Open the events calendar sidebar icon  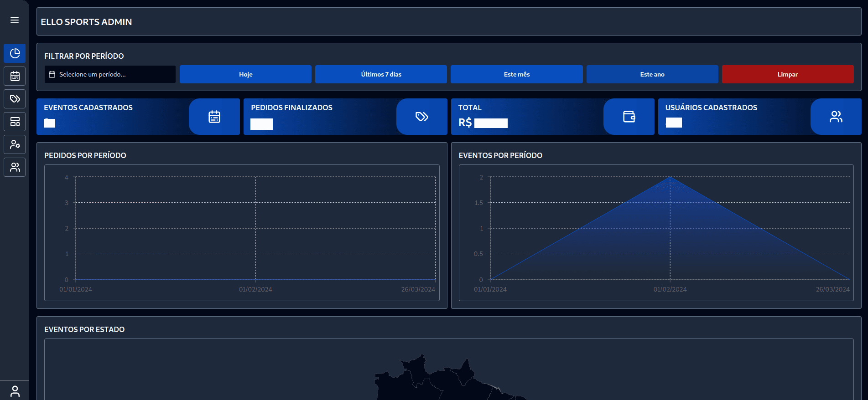pyautogui.click(x=15, y=76)
